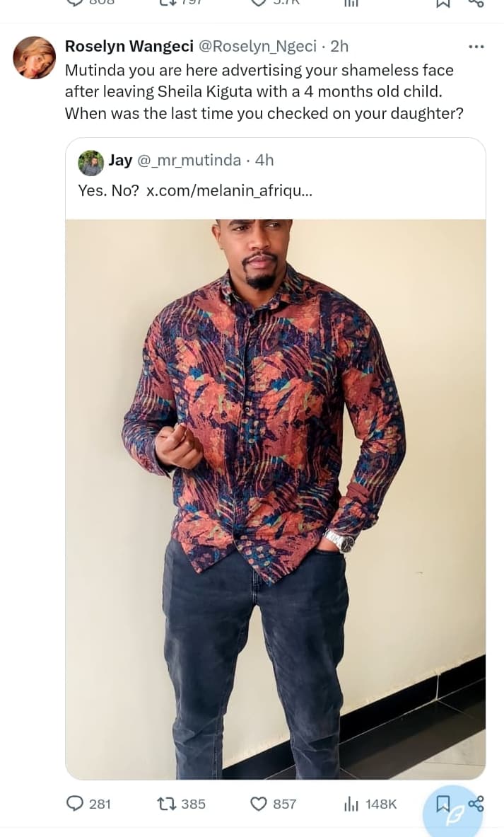Open Jay's small avatar in quoted tweet
Screen dimensions: 504x837
[x=91, y=163]
